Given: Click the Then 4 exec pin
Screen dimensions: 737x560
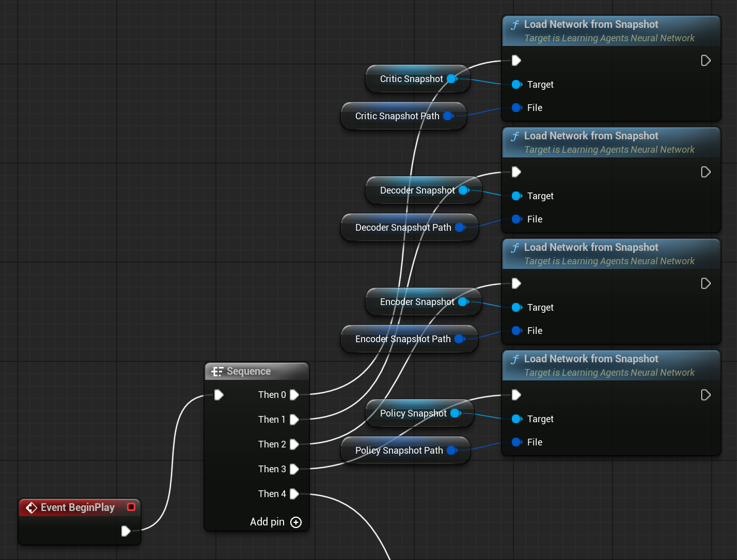Looking at the screenshot, I should 294,494.
